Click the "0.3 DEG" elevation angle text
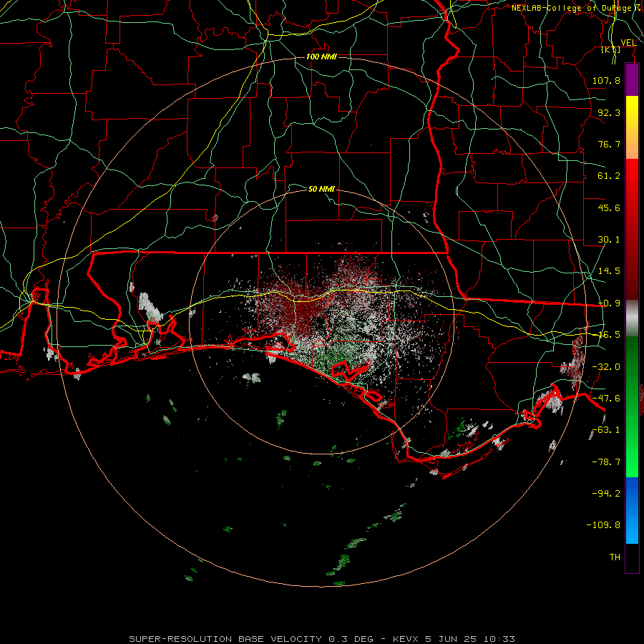The width and height of the screenshot is (644, 644). point(351,639)
